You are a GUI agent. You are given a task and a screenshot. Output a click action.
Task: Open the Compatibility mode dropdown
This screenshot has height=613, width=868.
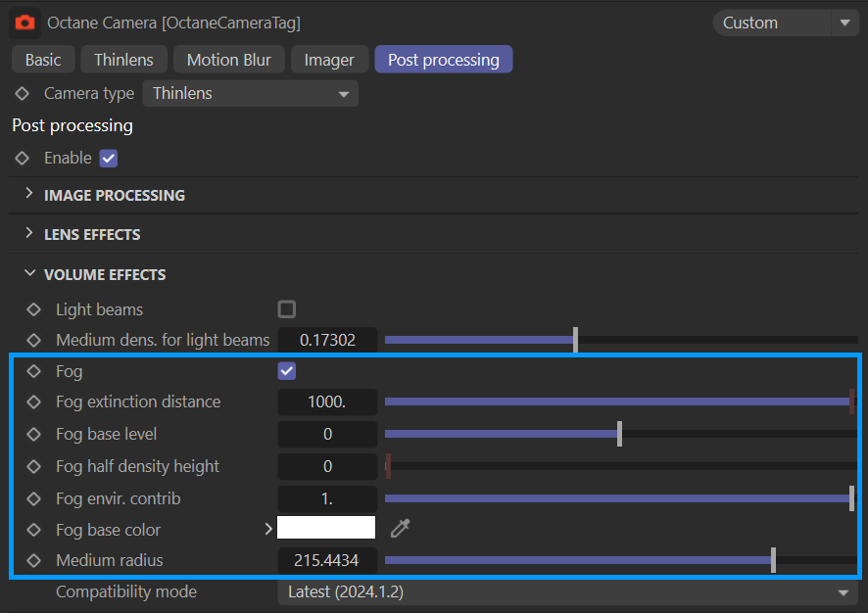(x=567, y=591)
